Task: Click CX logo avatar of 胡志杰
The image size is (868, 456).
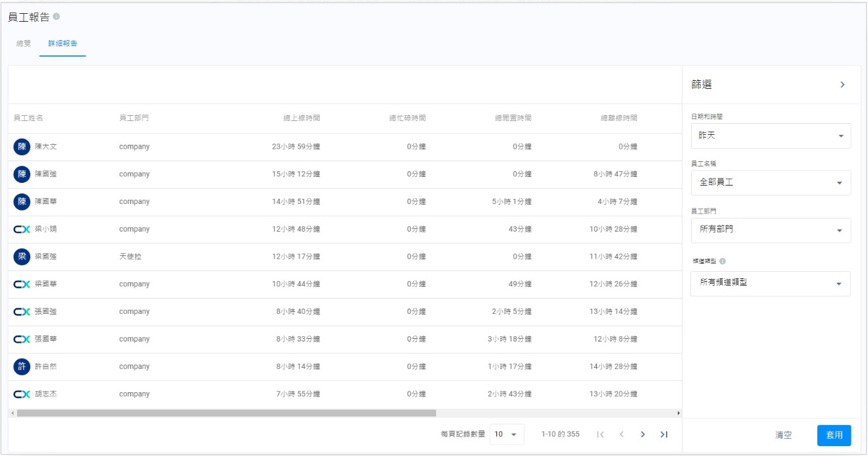Action: [x=22, y=394]
